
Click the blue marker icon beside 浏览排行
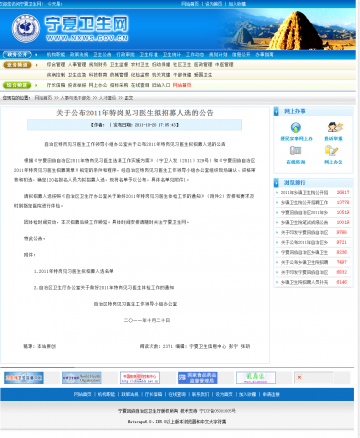coord(276,183)
